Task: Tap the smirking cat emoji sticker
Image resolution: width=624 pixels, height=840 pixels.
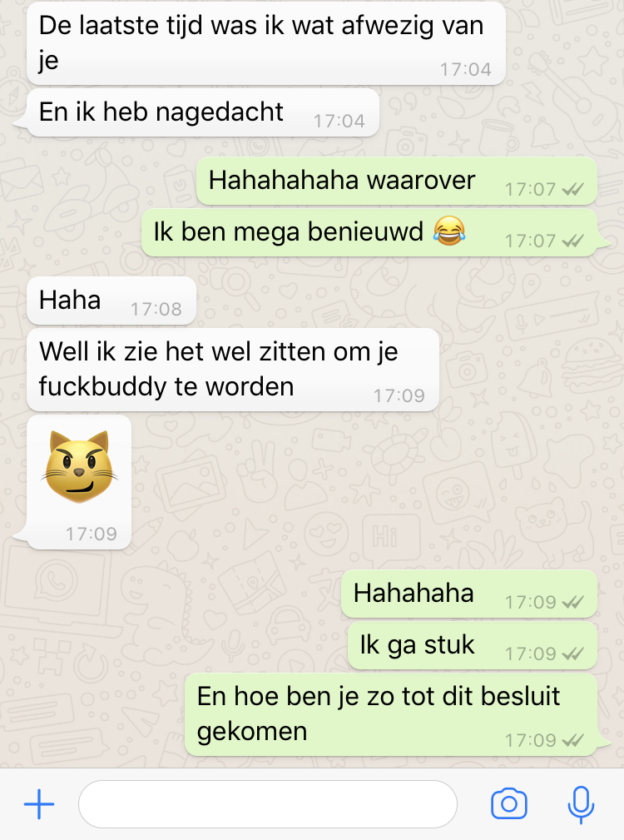Action: pos(80,467)
